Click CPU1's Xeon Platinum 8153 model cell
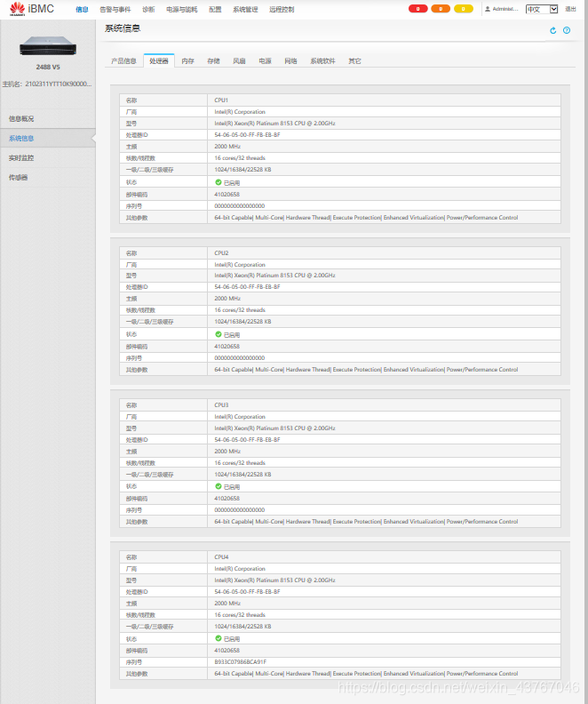588x704 pixels. (x=384, y=123)
